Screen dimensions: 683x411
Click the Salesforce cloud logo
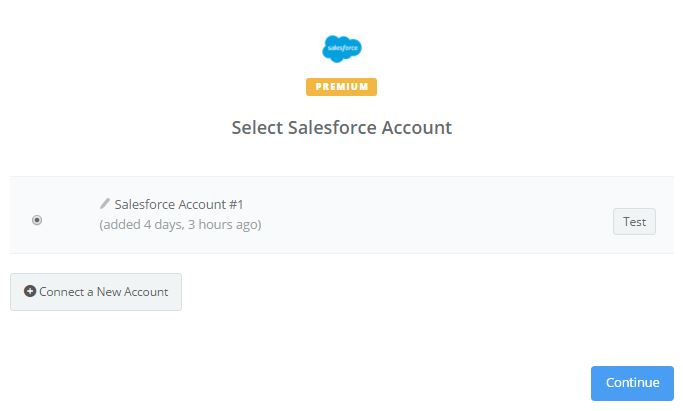click(x=342, y=49)
